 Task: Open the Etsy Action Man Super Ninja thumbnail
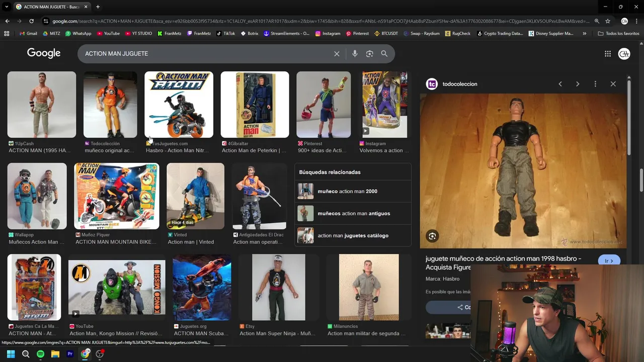pyautogui.click(x=278, y=288)
